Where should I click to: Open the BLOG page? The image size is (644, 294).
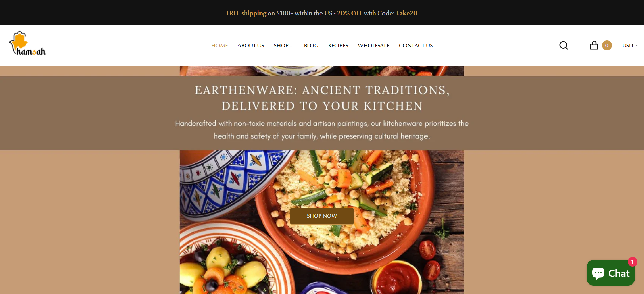(311, 45)
